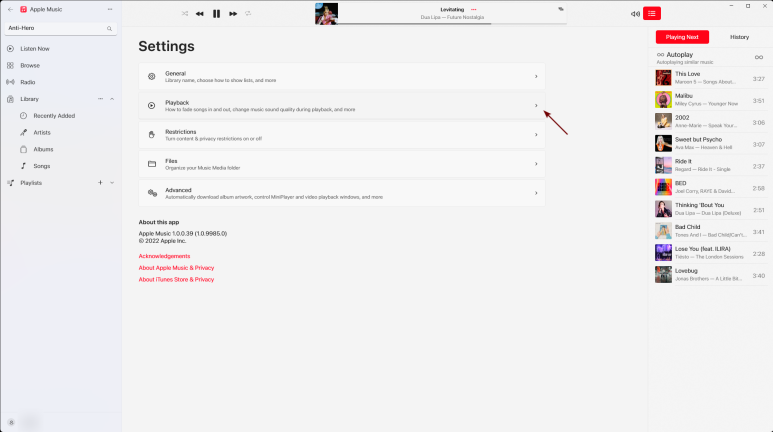
Task: Play This Love from queue
Action: [710, 78]
